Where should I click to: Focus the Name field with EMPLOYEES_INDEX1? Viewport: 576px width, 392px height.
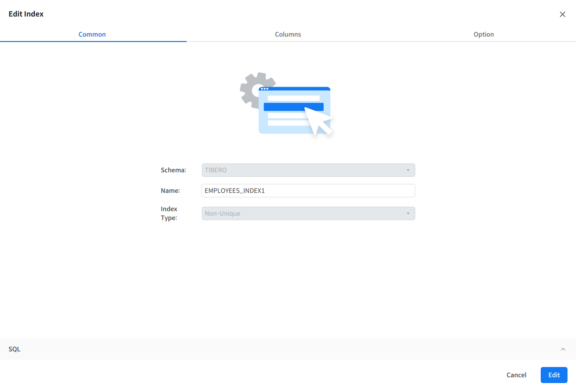[x=308, y=191]
